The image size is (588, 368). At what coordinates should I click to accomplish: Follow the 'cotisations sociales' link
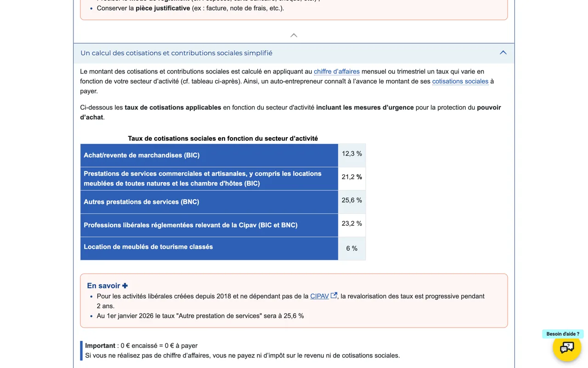[x=460, y=81]
